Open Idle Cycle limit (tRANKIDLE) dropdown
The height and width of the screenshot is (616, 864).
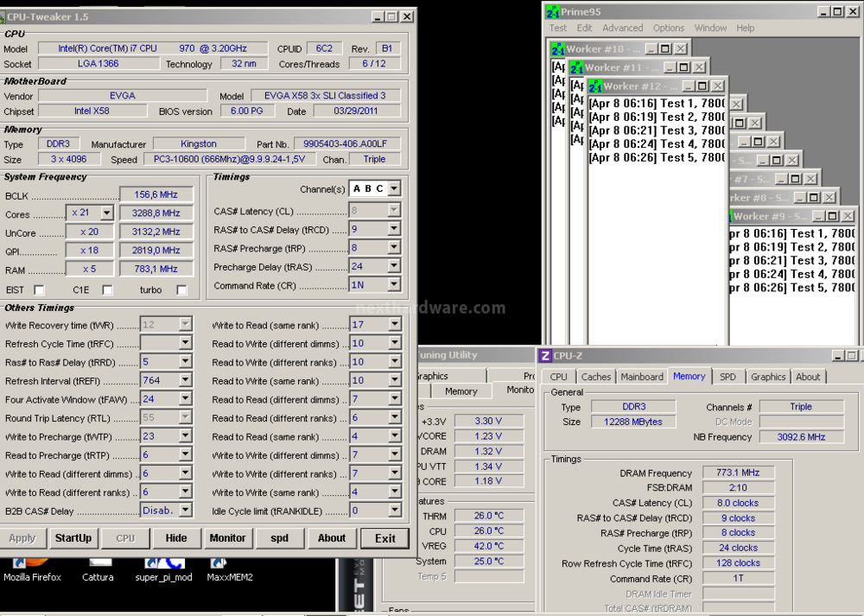395,511
